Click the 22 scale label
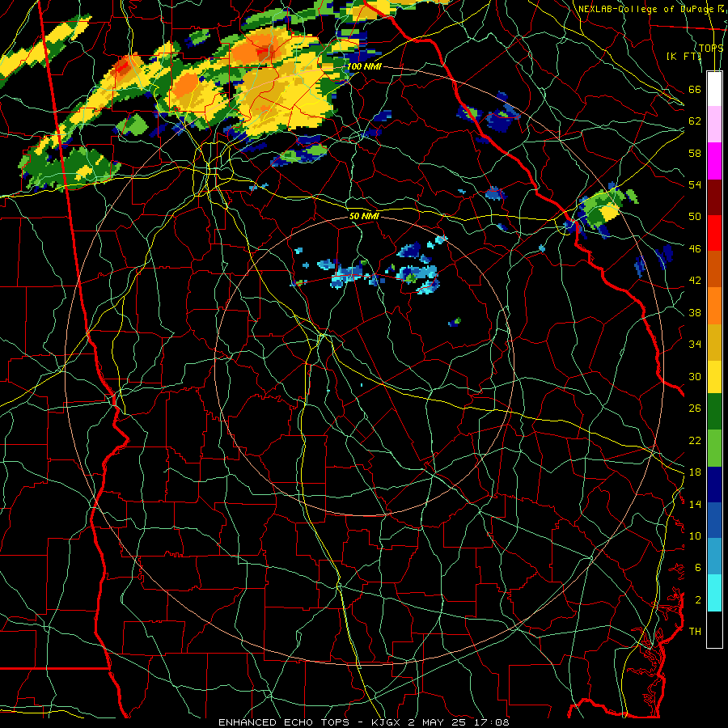Viewport: 728px width, 728px height. point(695,440)
